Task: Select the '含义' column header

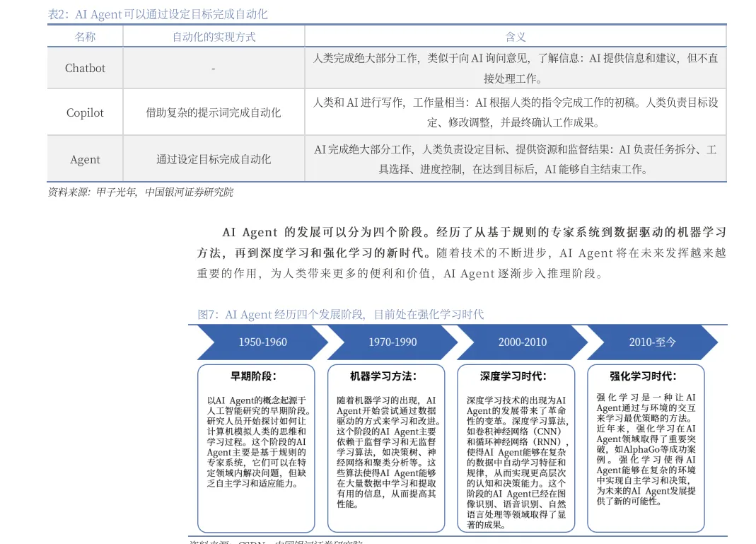Action: click(x=516, y=37)
